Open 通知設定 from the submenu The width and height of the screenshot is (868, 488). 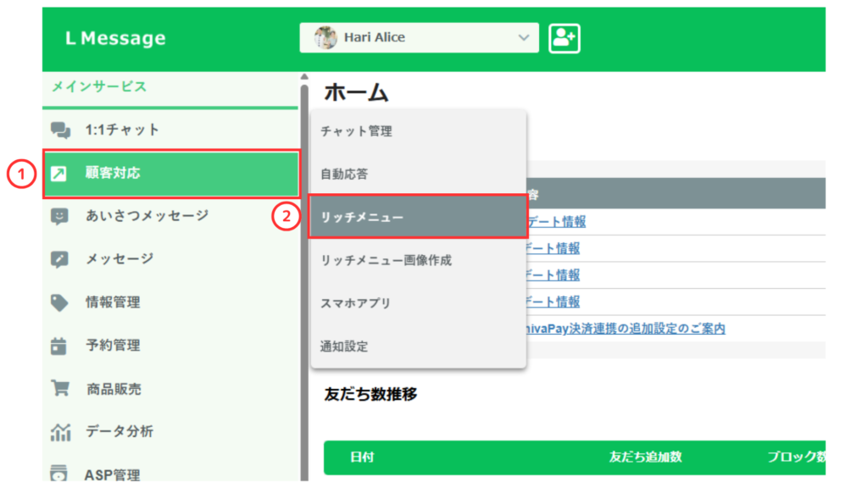344,347
